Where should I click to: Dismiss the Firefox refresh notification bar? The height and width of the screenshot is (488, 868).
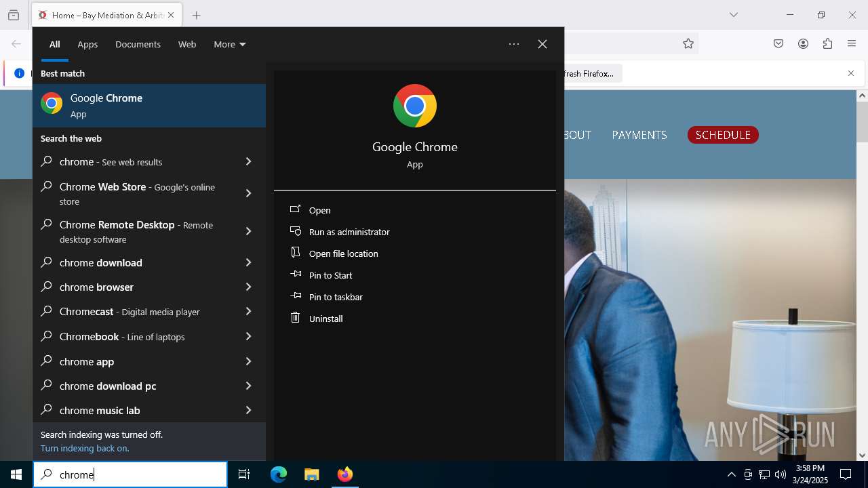(x=851, y=73)
